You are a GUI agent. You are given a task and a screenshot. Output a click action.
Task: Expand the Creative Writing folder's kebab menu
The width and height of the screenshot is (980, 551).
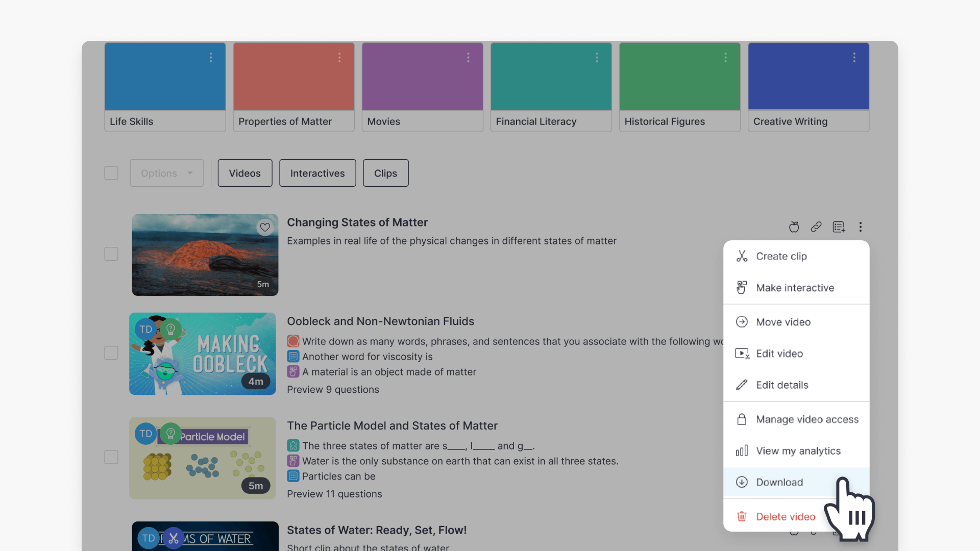click(x=854, y=58)
